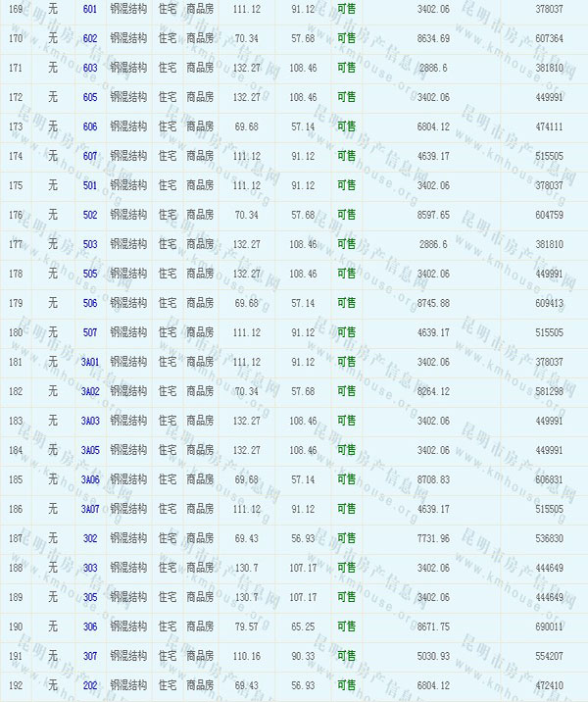Screen dimensions: 588x702
Task: Click room number 302
Action: coord(90,538)
